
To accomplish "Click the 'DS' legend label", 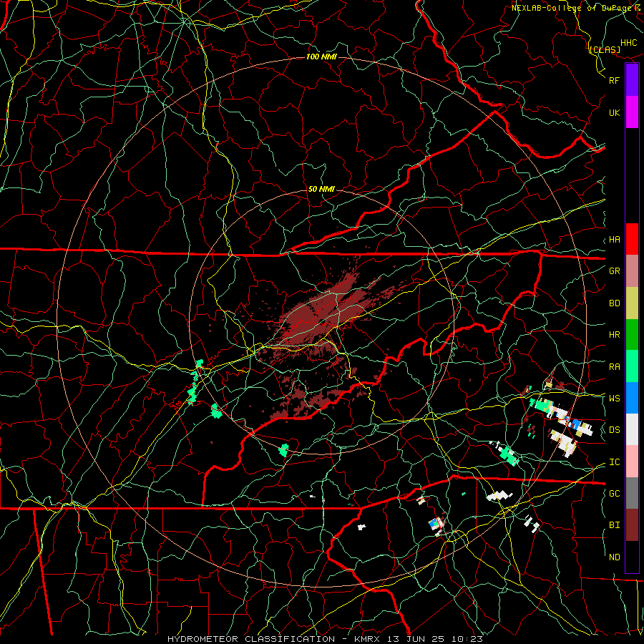I will tap(614, 430).
